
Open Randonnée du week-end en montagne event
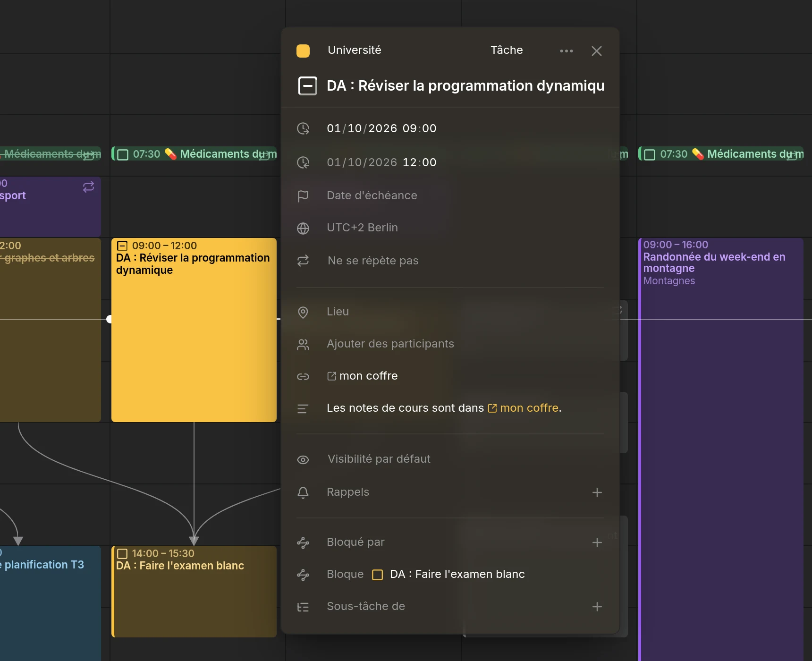coord(721,449)
